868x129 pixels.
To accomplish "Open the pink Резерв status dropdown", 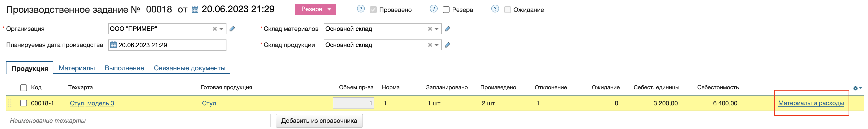I will coord(315,9).
